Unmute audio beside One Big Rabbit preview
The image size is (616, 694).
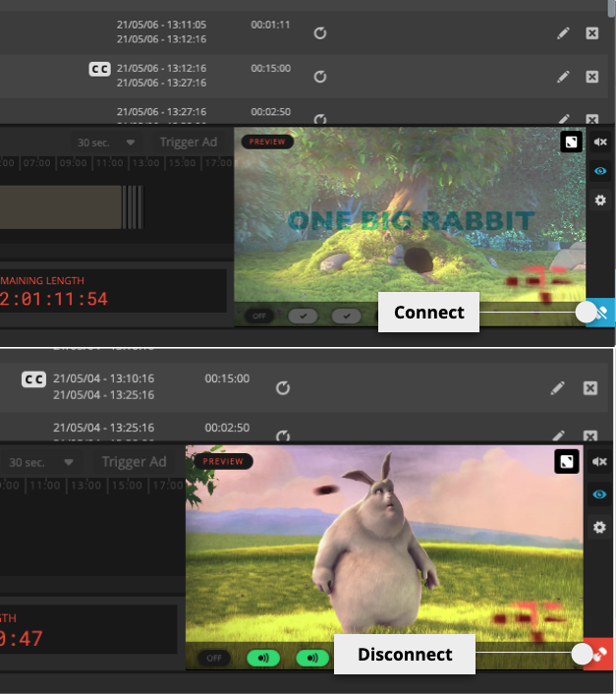click(600, 142)
